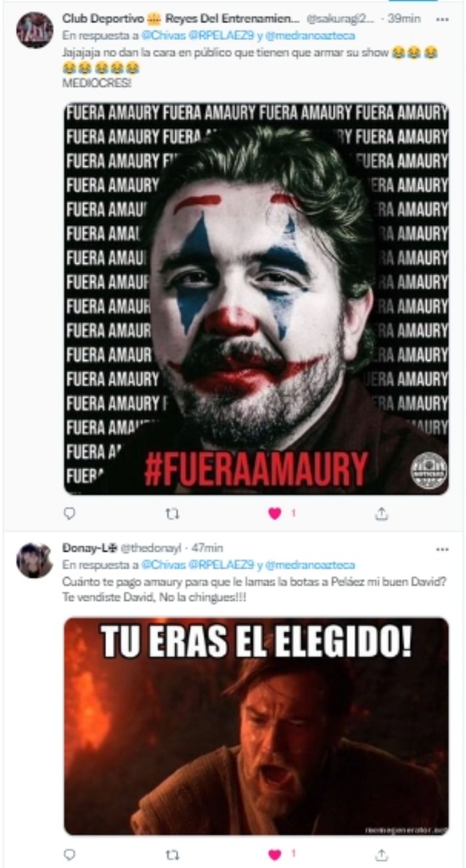Unlike the Club Deportivo tweet heart
This screenshot has width=466, height=868.
(275, 514)
